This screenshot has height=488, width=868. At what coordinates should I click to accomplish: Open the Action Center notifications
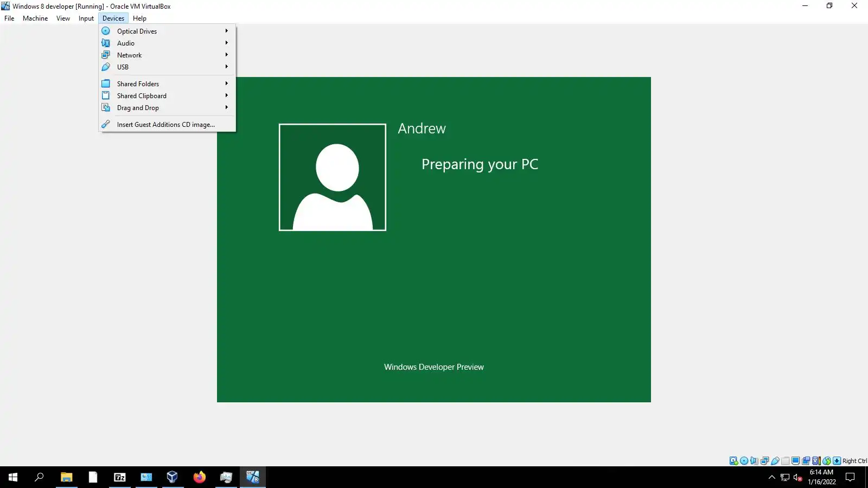point(850,477)
